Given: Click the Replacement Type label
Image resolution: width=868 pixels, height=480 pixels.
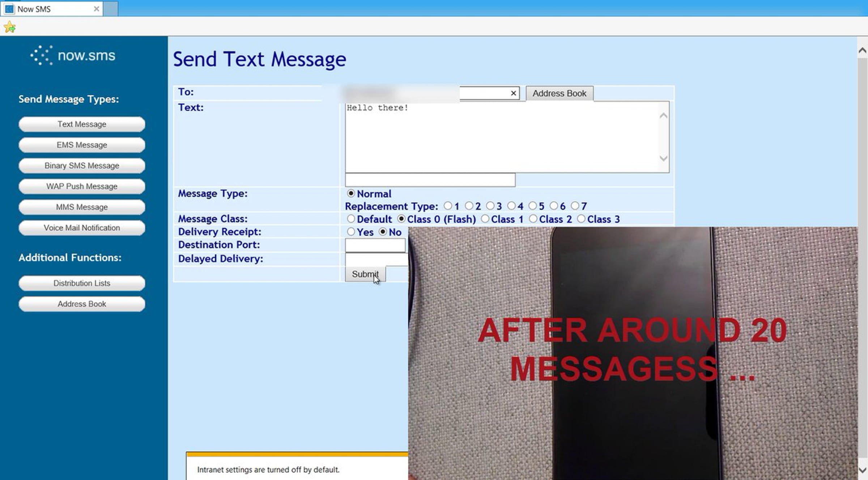Looking at the screenshot, I should click(392, 206).
